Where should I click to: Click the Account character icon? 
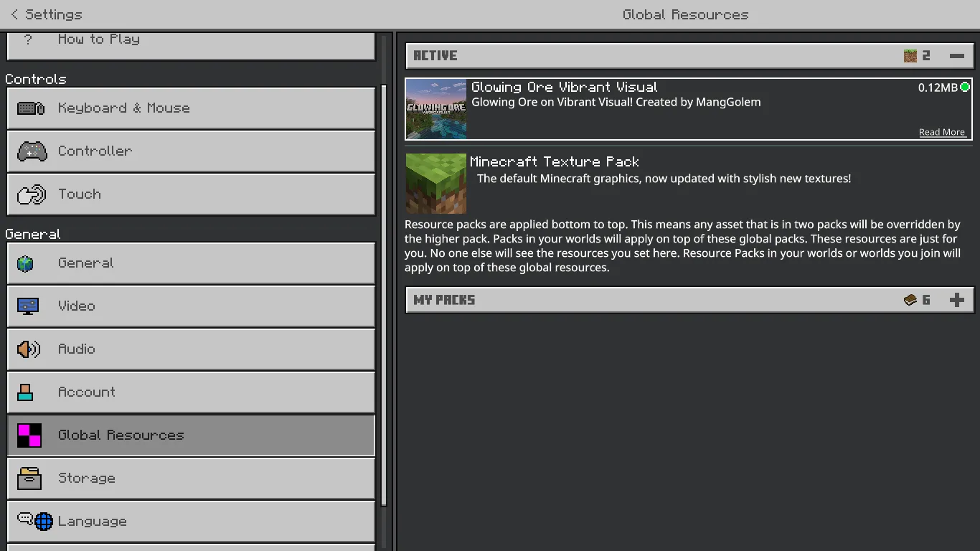point(25,392)
